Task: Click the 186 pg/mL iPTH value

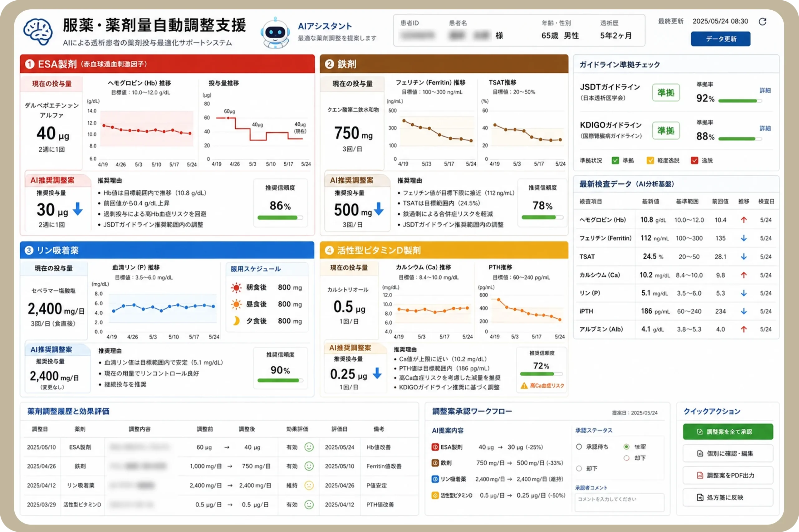Action: (655, 311)
